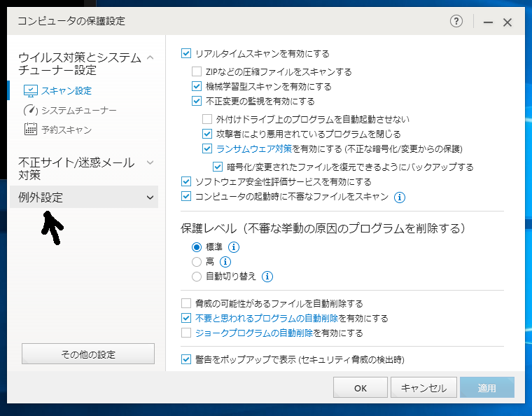Viewport: 532px width, 416px height.
Task: Enable ZIPなどの圧縮ファイルをスキャンする
Action: coord(197,71)
